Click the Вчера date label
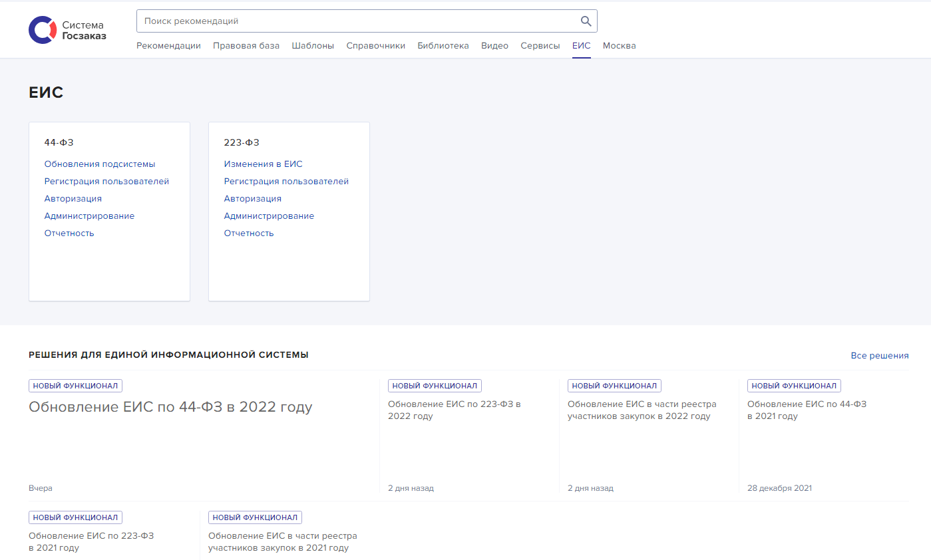Image resolution: width=931 pixels, height=560 pixels. [41, 488]
